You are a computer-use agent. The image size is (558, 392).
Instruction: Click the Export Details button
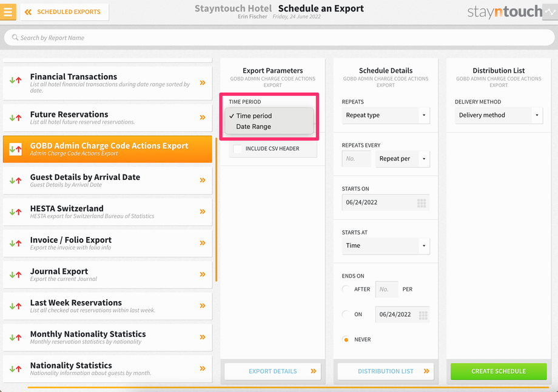(x=272, y=371)
